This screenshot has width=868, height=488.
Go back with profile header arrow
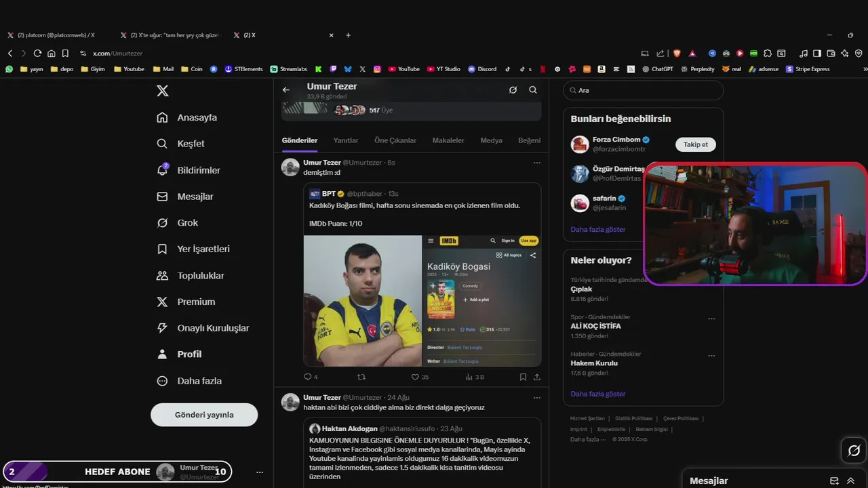pyautogui.click(x=286, y=89)
